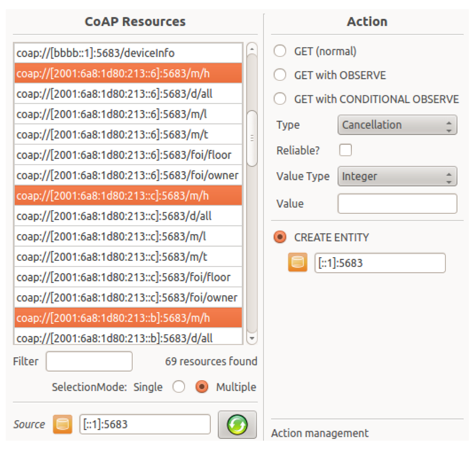Open the Type dropdown showing Cancellation
Screen dimensions: 476x450
397,125
